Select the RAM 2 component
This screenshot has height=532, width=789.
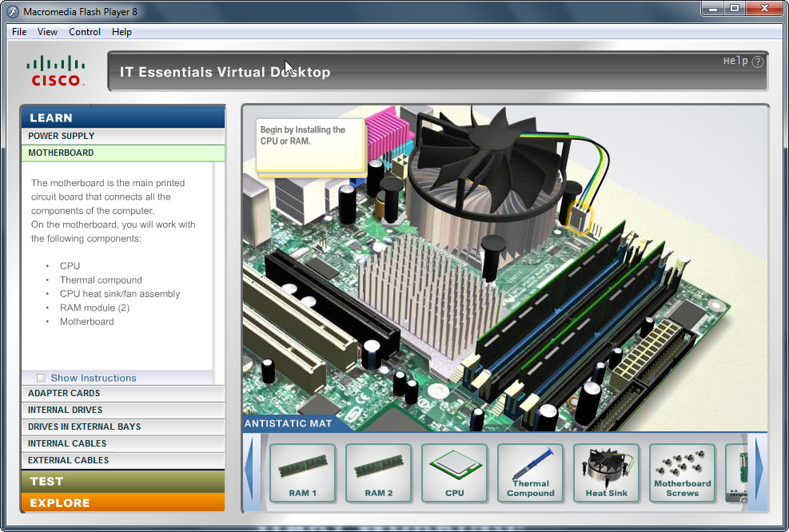[x=378, y=473]
